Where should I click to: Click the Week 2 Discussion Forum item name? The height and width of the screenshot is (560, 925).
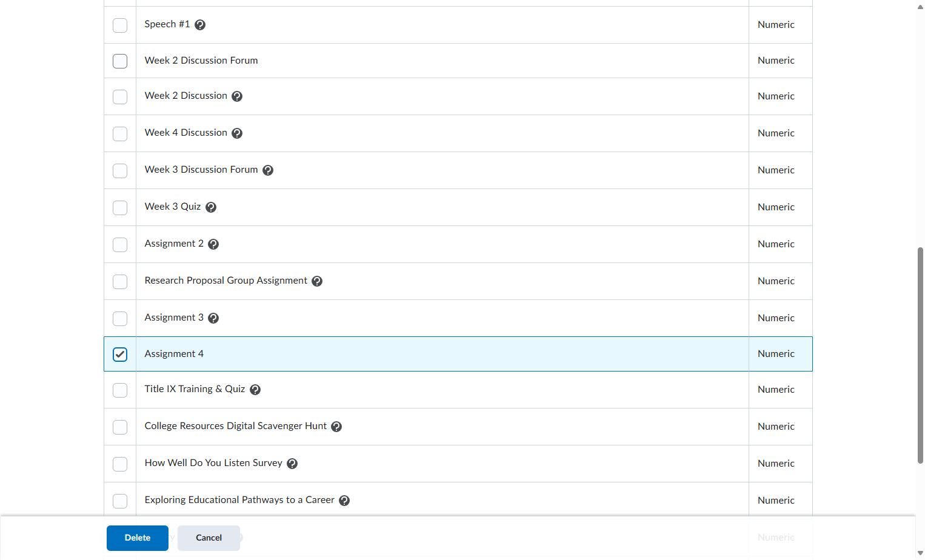click(201, 61)
